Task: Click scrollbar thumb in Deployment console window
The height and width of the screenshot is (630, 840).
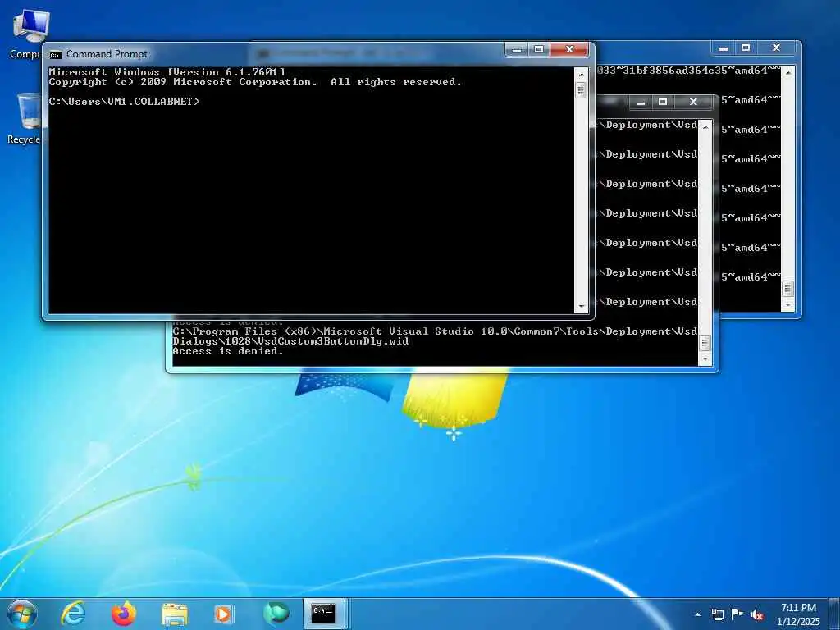Action: pyautogui.click(x=705, y=342)
